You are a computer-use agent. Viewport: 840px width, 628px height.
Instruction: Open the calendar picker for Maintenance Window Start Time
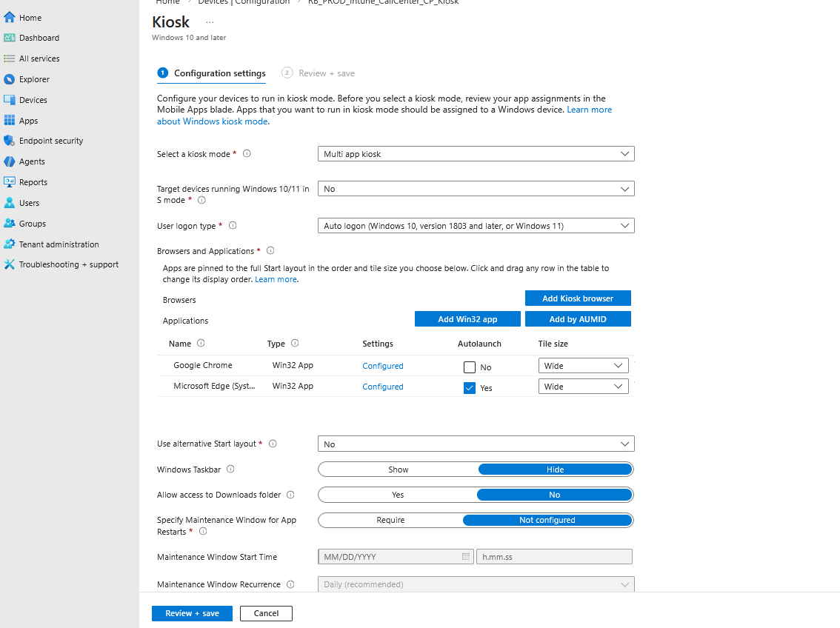coord(465,556)
